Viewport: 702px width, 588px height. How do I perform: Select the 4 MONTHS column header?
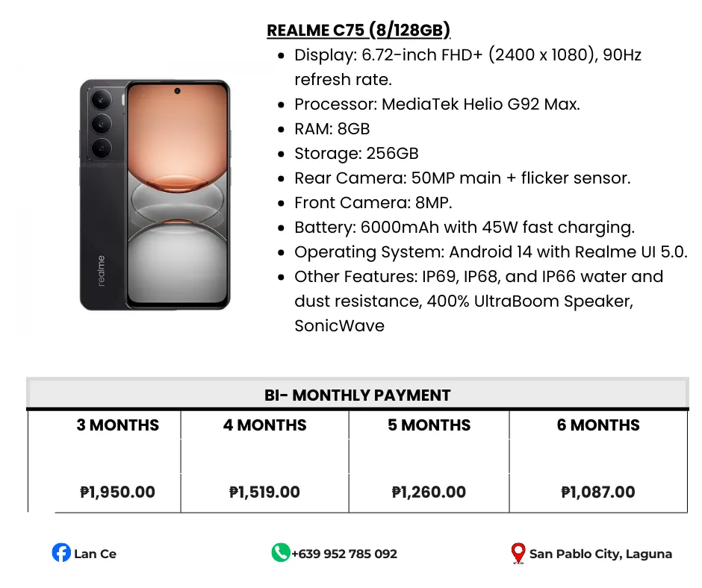click(x=264, y=425)
